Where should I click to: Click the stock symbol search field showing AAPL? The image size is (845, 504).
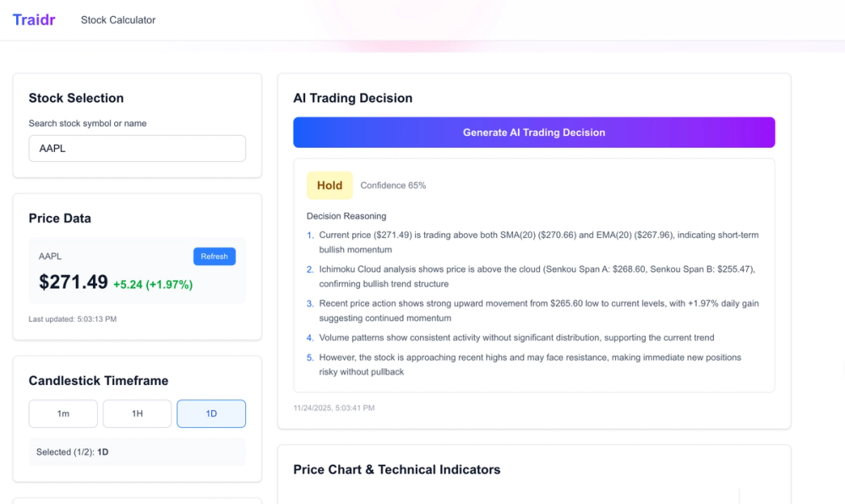pos(137,148)
